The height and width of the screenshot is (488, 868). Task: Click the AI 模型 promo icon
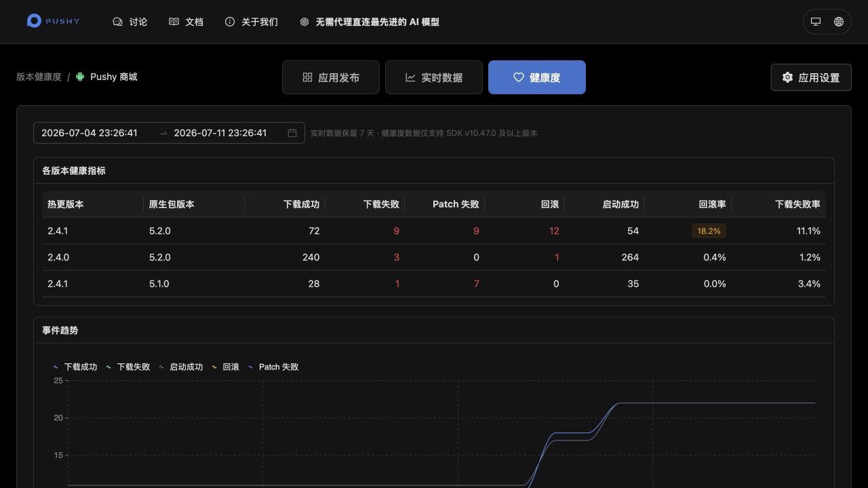pos(304,22)
